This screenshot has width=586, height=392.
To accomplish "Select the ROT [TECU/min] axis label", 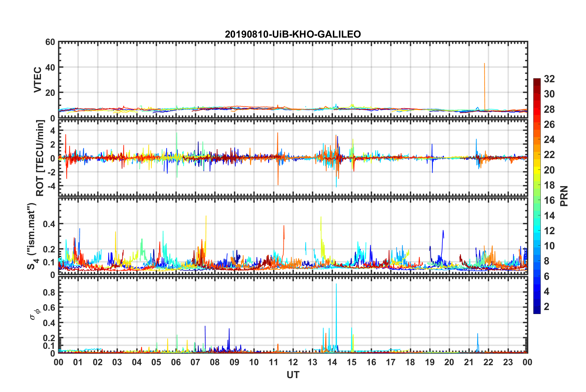I will (x=40, y=158).
